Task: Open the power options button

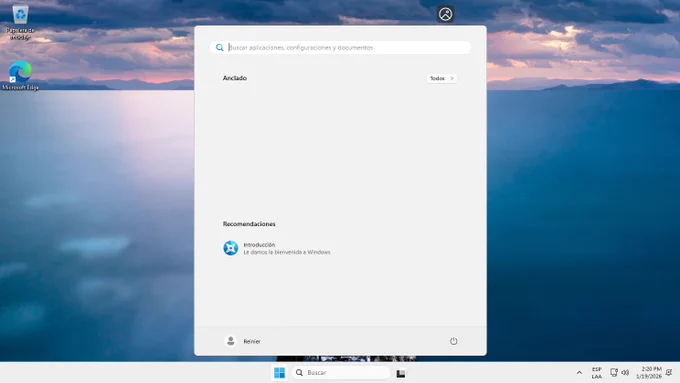Action: click(x=454, y=341)
